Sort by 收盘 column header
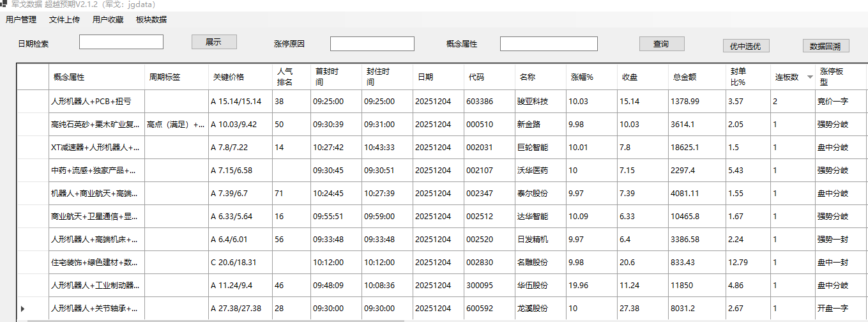This screenshot has height=322, width=868. pyautogui.click(x=643, y=77)
